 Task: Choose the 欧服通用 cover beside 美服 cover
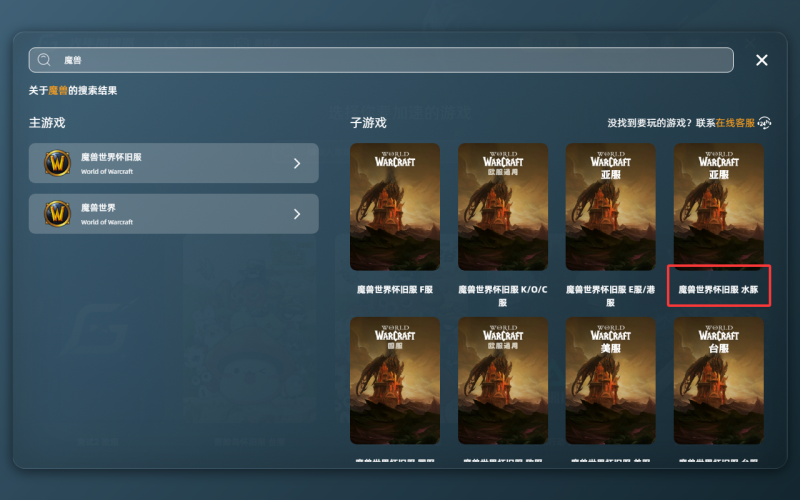click(x=503, y=381)
